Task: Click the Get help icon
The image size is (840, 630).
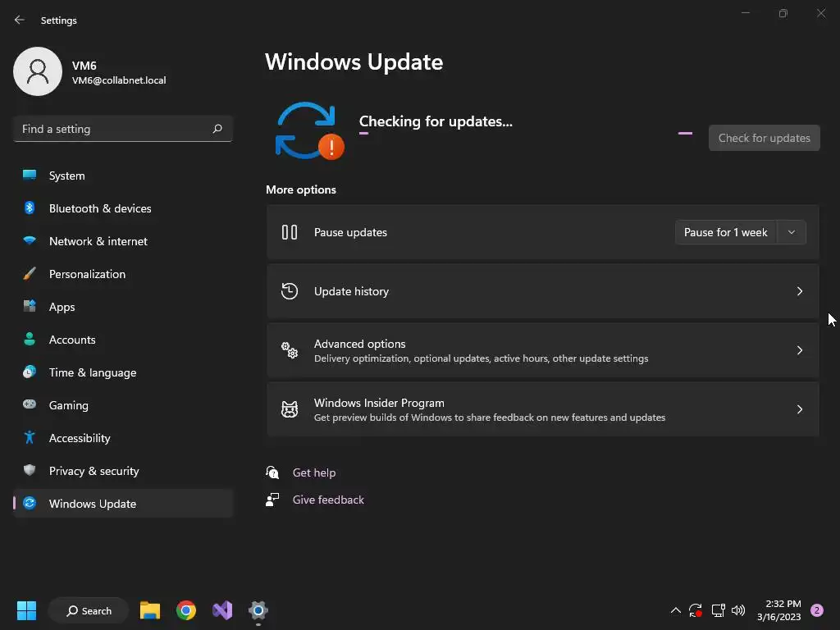Action: (272, 472)
